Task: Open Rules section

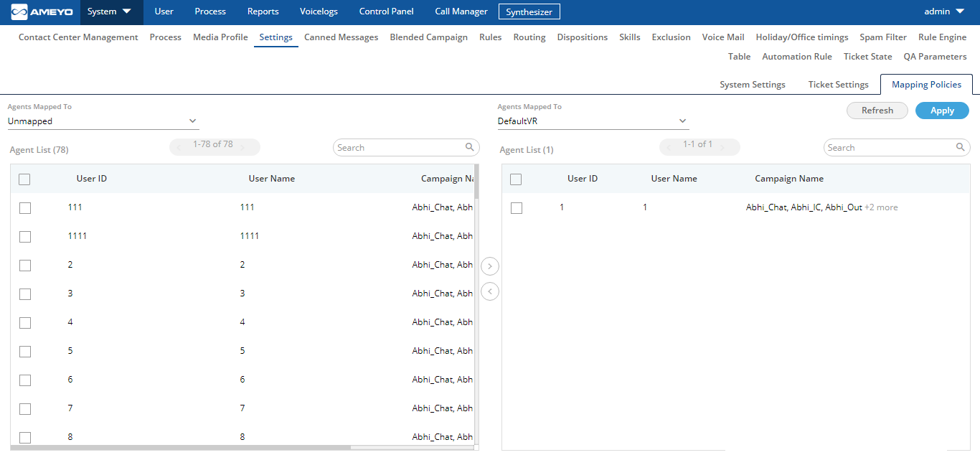Action: coord(491,37)
